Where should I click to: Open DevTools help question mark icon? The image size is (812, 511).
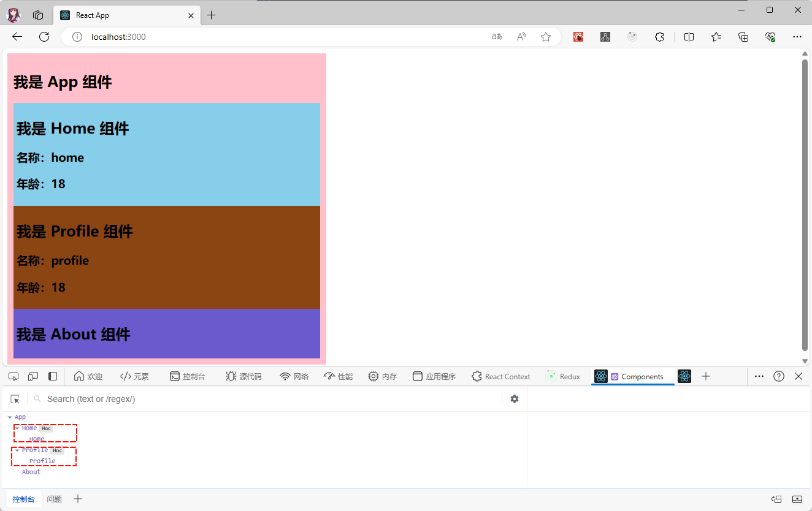779,376
